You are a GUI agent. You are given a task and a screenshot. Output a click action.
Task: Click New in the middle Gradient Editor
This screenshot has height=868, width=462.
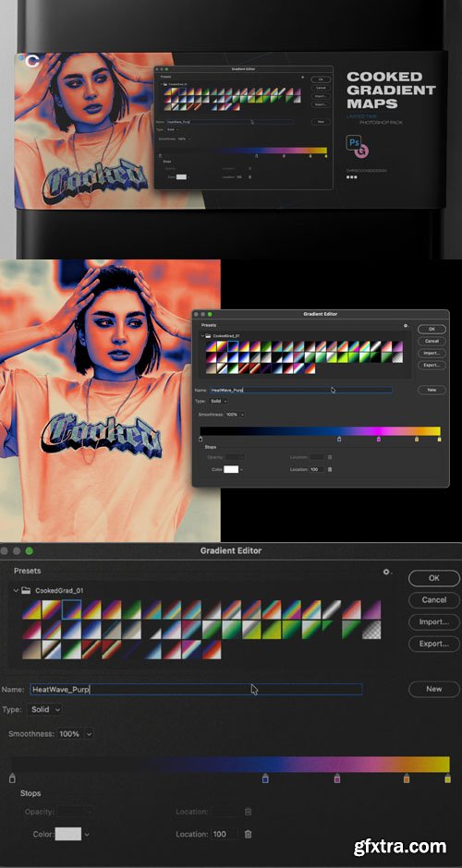[x=432, y=391]
